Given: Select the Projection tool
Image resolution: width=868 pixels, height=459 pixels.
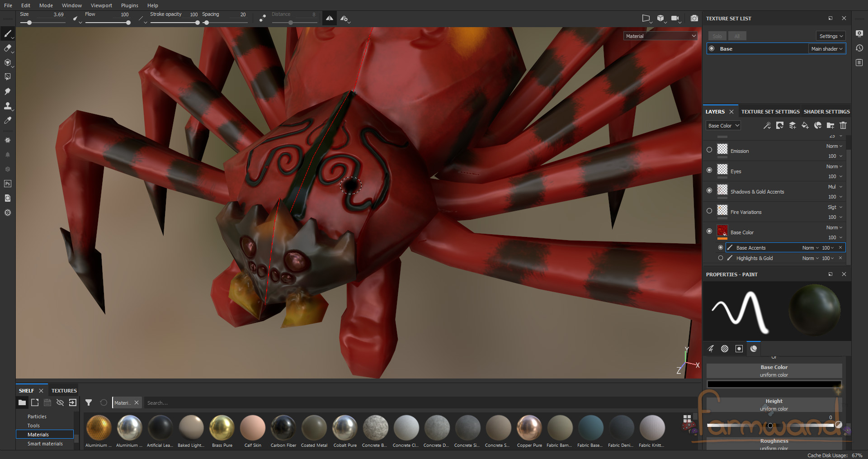Looking at the screenshot, I should pos(8,62).
